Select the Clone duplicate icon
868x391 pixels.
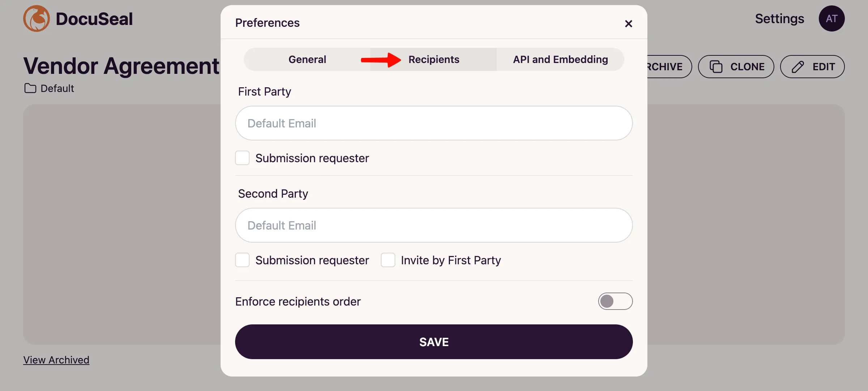click(716, 67)
